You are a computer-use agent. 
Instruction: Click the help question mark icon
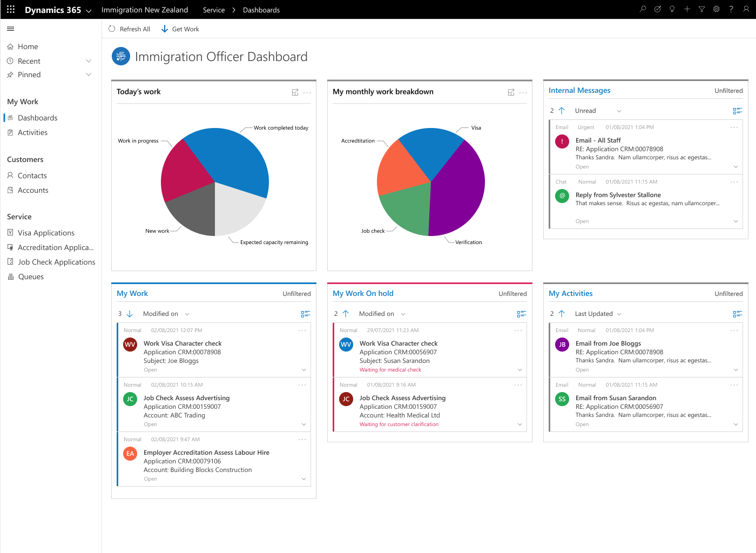tap(731, 9)
